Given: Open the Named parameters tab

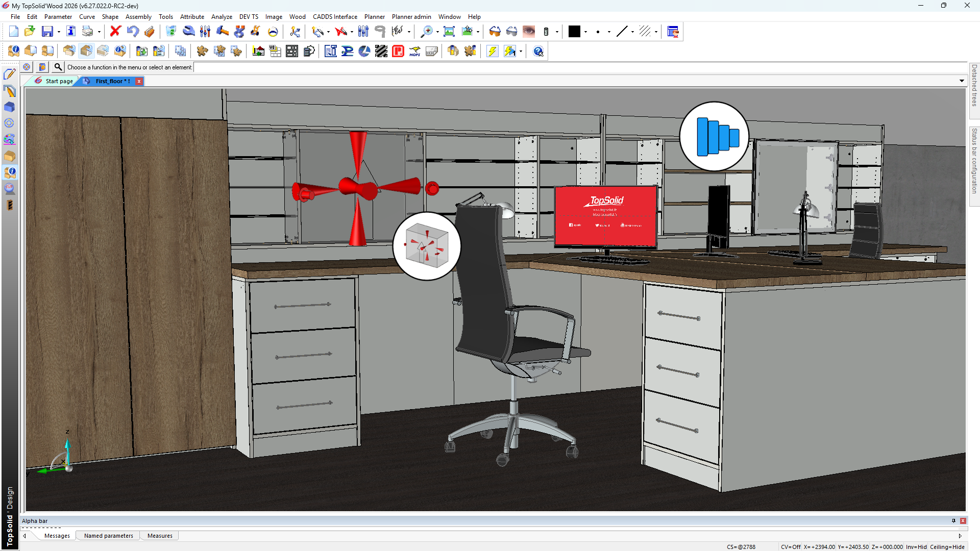Looking at the screenshot, I should coord(108,536).
